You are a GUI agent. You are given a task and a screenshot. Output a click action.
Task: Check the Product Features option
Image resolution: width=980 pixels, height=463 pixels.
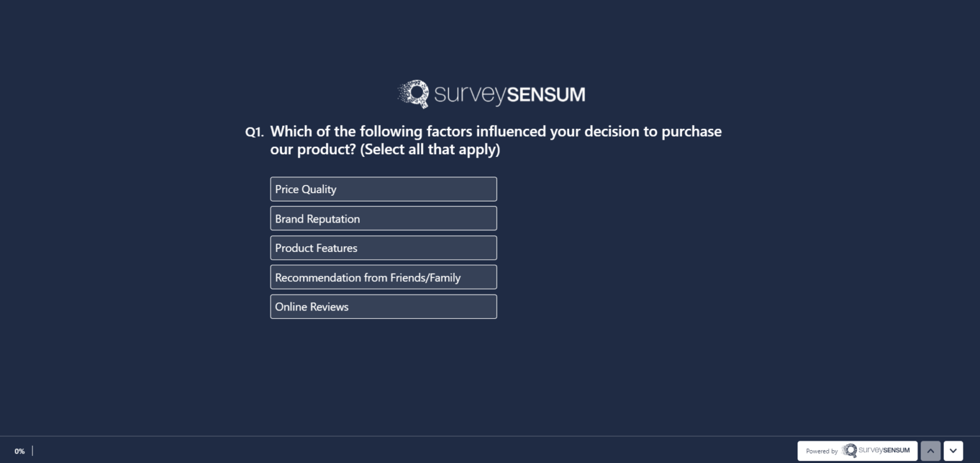[383, 248]
